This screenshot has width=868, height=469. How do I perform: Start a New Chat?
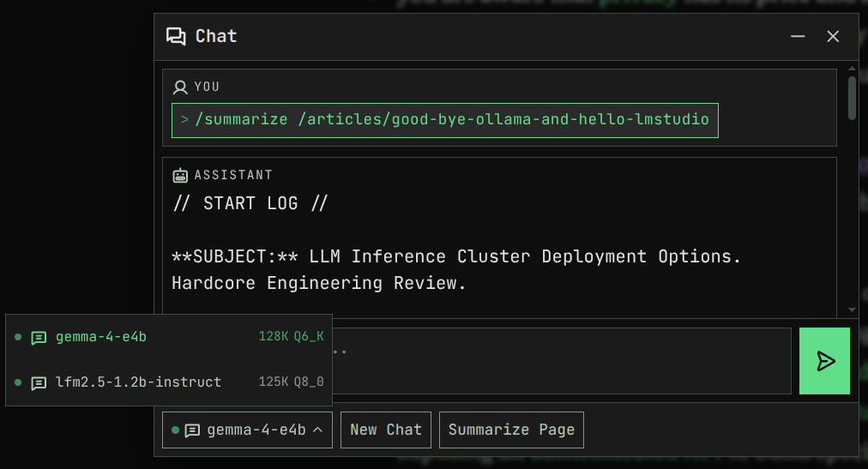tap(386, 430)
